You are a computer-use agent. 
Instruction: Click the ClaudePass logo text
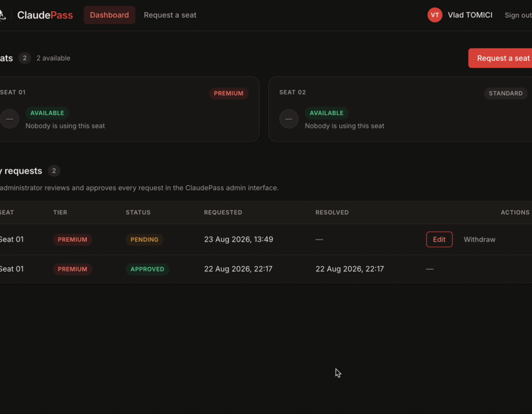pyautogui.click(x=45, y=15)
